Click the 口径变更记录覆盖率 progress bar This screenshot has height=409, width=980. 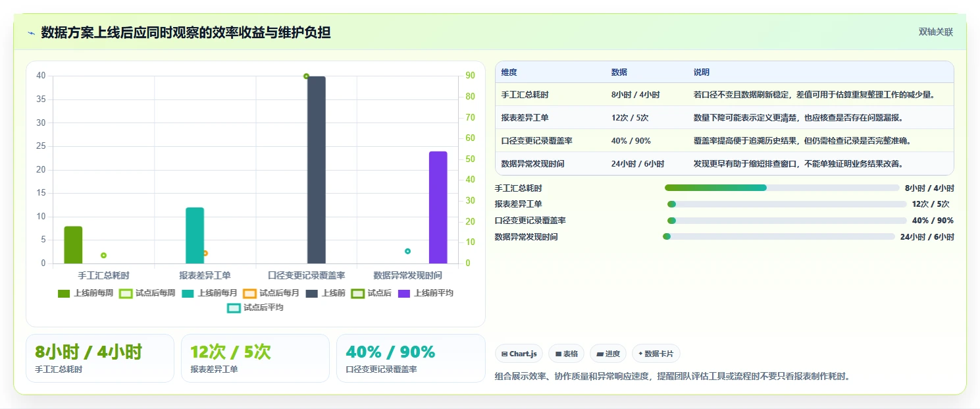pyautogui.click(x=786, y=221)
